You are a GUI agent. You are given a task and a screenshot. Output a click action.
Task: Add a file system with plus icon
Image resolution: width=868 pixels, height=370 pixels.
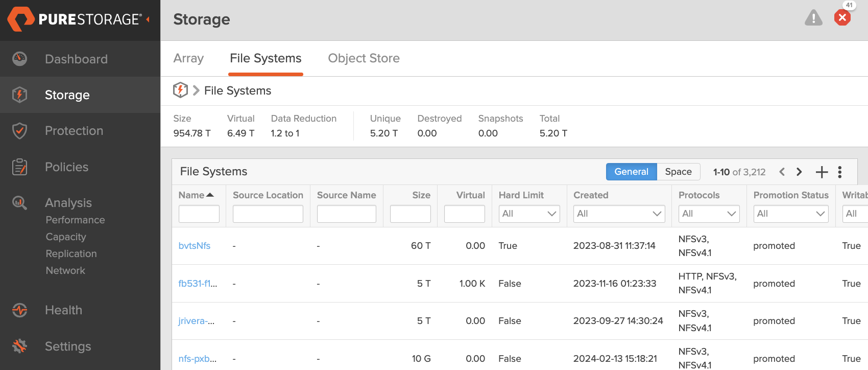pos(822,172)
